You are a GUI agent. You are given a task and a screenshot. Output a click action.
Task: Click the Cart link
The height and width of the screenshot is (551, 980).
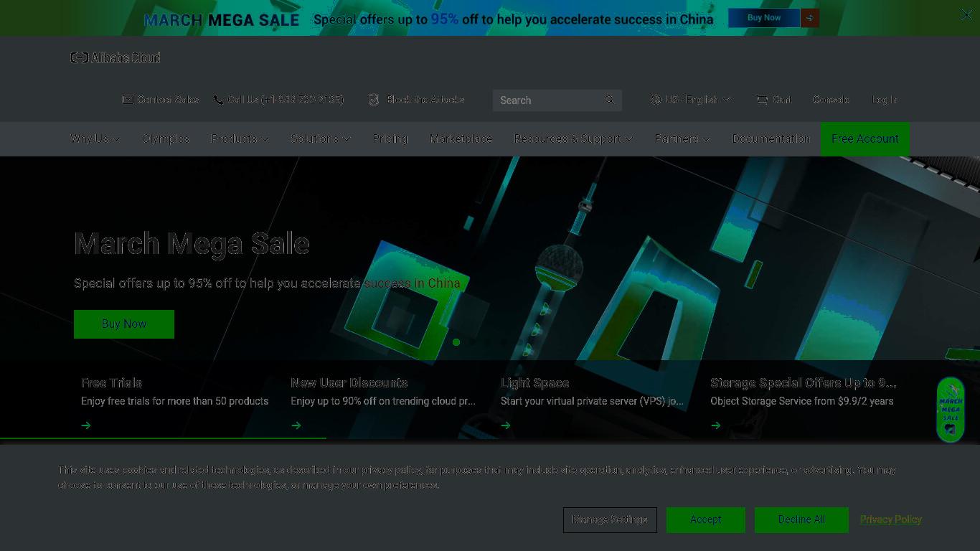pyautogui.click(x=782, y=100)
